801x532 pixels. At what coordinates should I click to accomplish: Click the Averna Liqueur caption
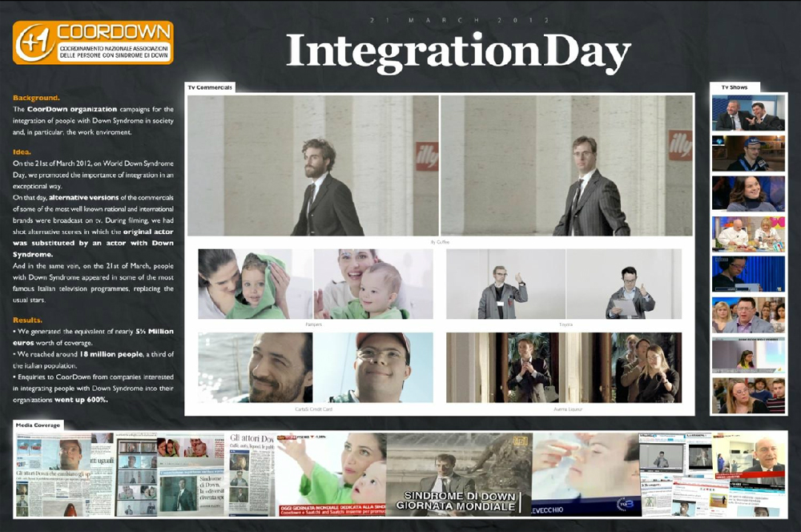(x=568, y=409)
